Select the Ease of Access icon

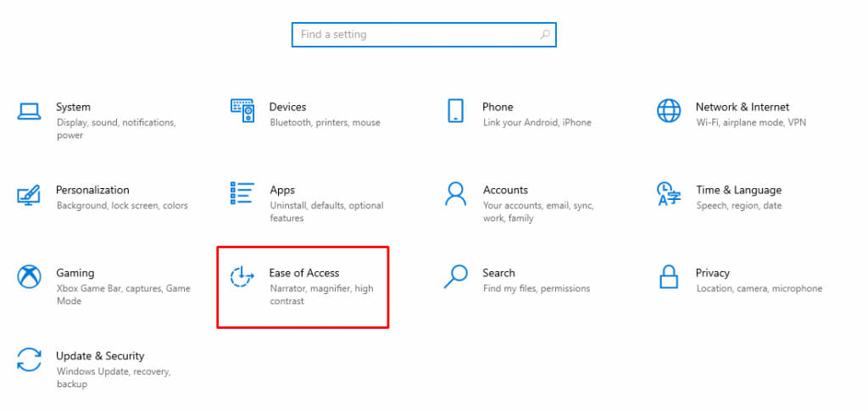pos(242,276)
